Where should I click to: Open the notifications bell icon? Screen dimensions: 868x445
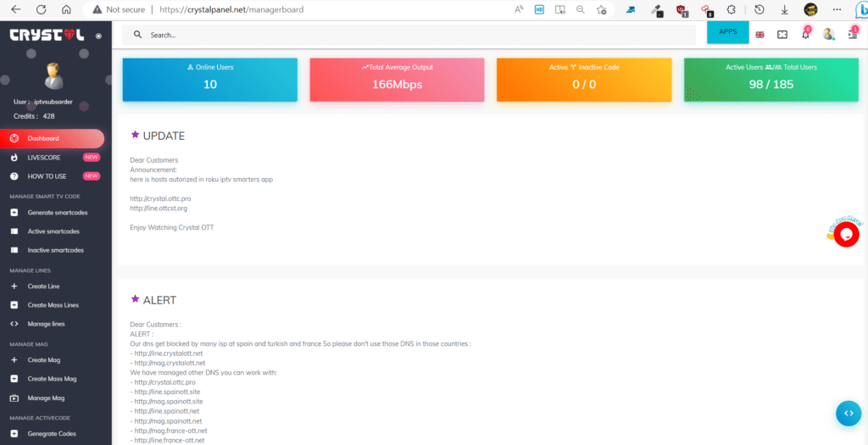coord(805,34)
